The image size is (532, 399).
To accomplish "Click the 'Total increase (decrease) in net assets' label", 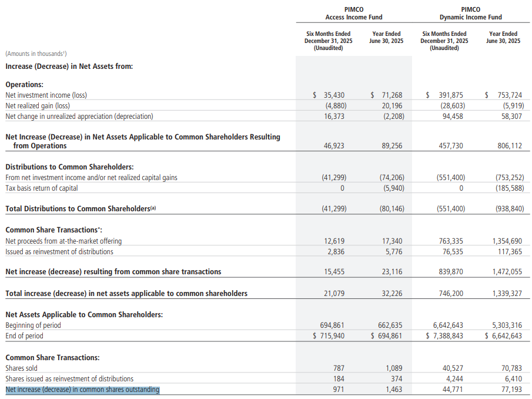I will click(126, 294).
